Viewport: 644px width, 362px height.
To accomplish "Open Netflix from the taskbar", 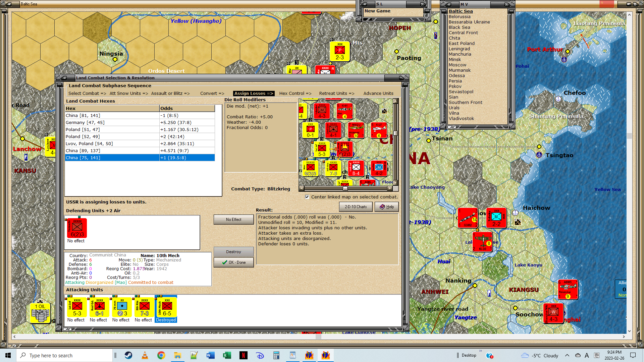I will [x=244, y=355].
